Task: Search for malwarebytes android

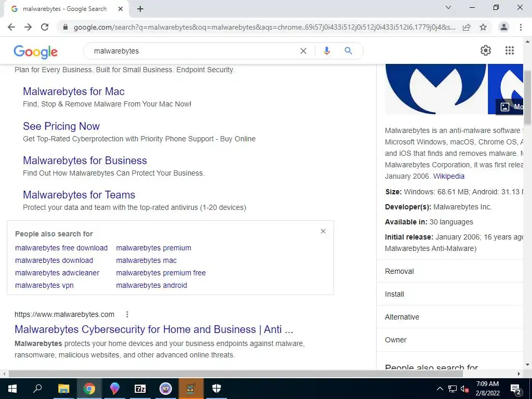Action: point(151,285)
